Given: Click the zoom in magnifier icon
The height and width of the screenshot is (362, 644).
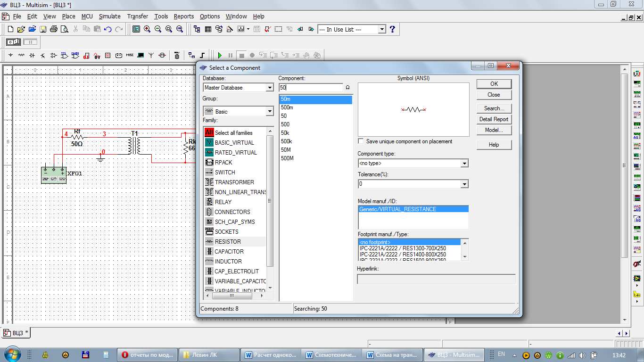Looking at the screenshot, I should [x=147, y=29].
